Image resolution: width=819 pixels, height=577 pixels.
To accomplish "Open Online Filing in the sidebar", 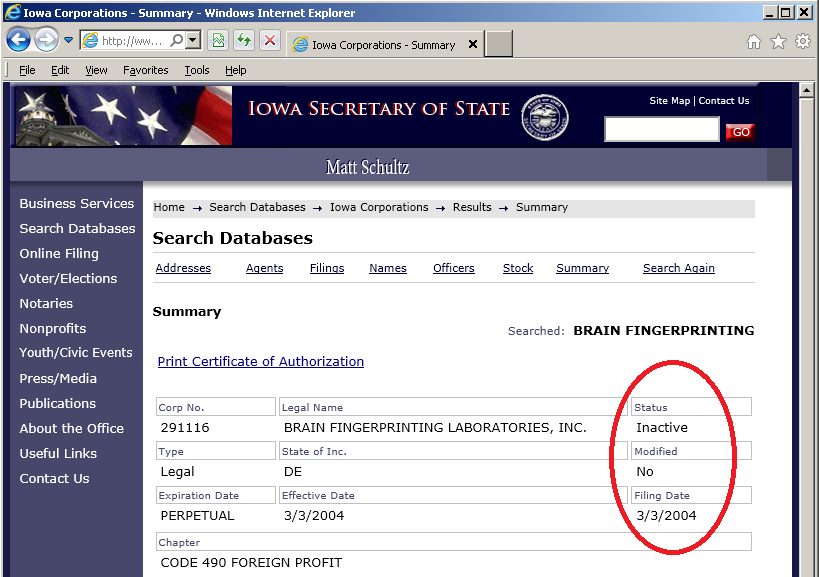I will point(59,254).
